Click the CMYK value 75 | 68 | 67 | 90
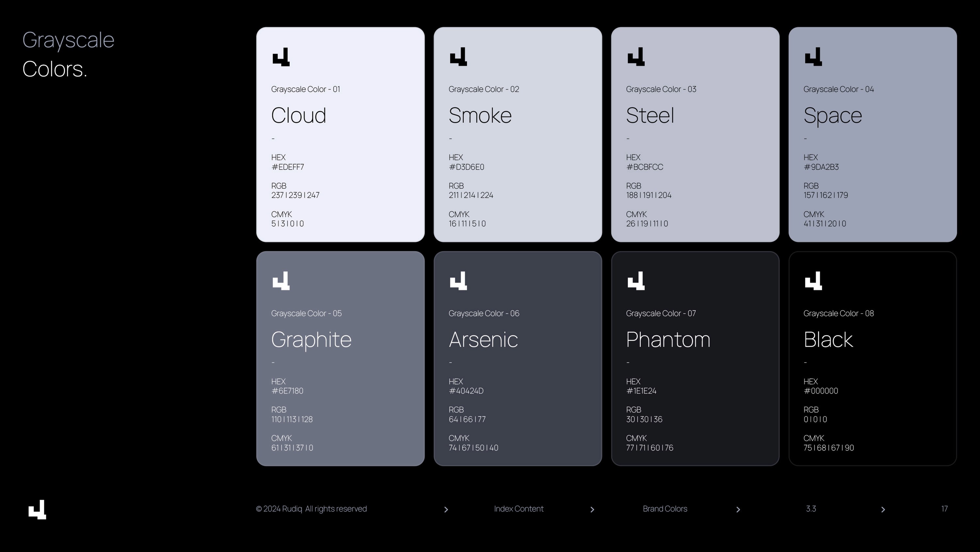 (829, 448)
